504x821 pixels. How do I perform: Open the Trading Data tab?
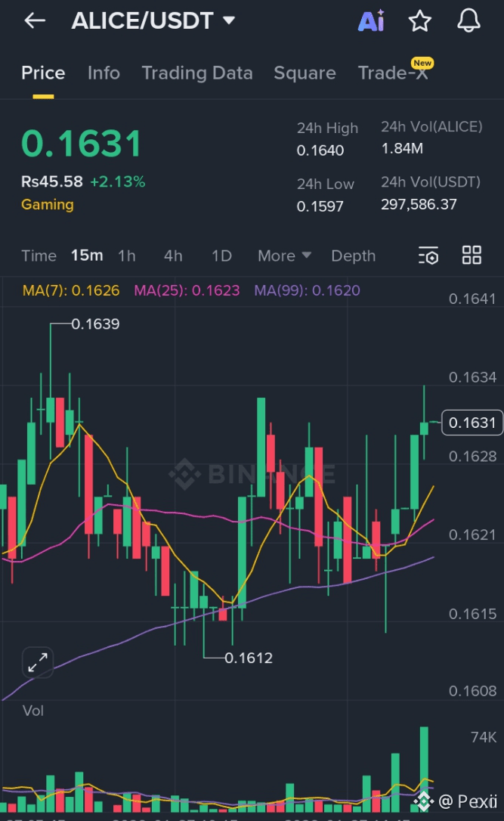(x=197, y=73)
